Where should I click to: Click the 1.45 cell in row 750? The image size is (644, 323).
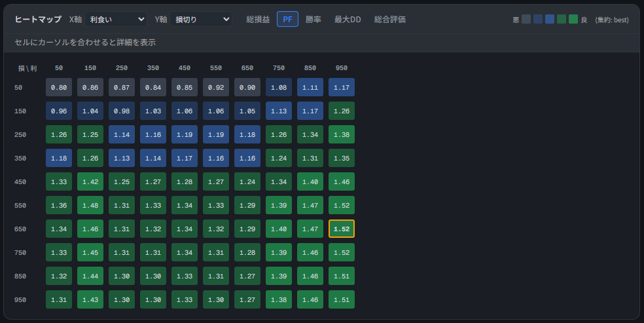pos(90,252)
